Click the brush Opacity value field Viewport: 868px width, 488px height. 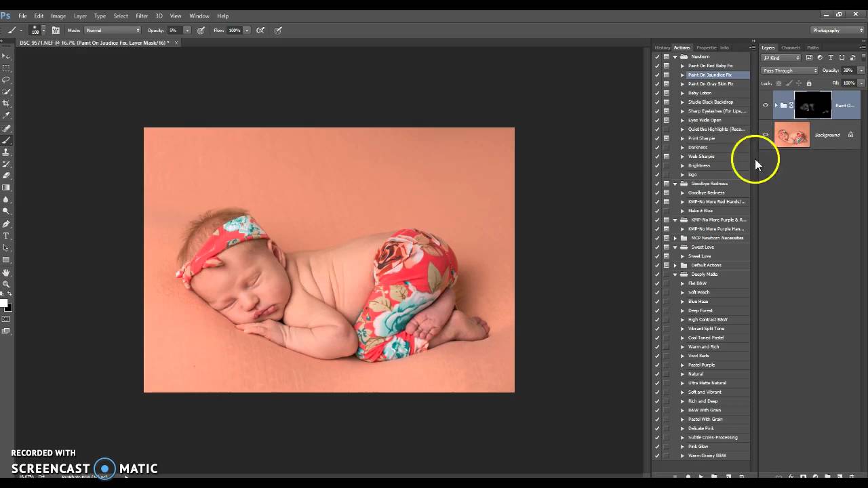[x=175, y=30]
